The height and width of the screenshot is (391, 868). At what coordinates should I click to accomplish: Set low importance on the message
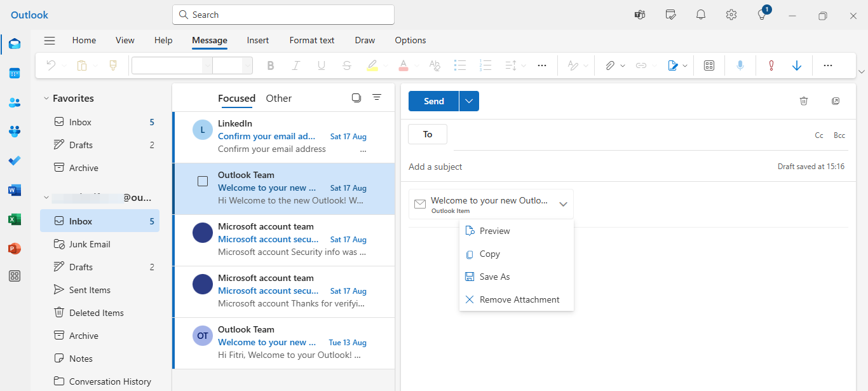click(x=797, y=65)
